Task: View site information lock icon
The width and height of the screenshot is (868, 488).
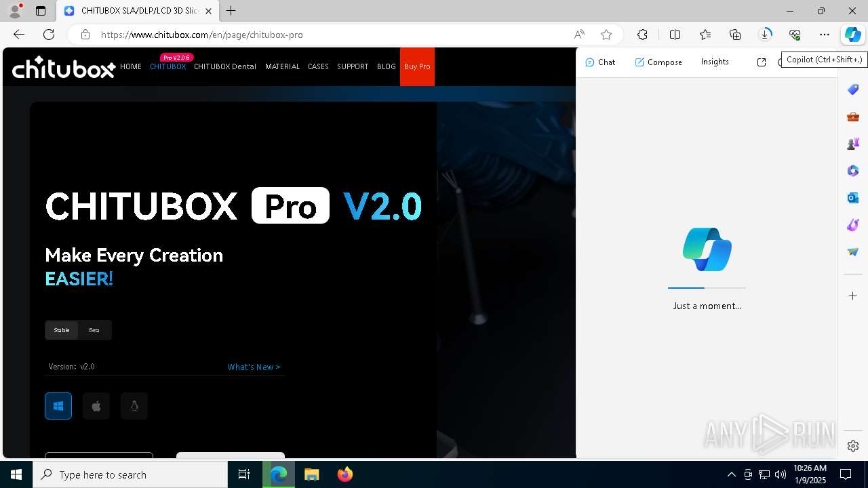Action: (85, 35)
